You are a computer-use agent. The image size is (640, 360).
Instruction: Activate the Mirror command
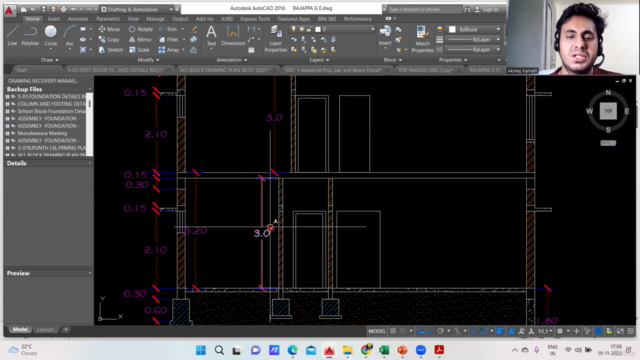pos(140,40)
